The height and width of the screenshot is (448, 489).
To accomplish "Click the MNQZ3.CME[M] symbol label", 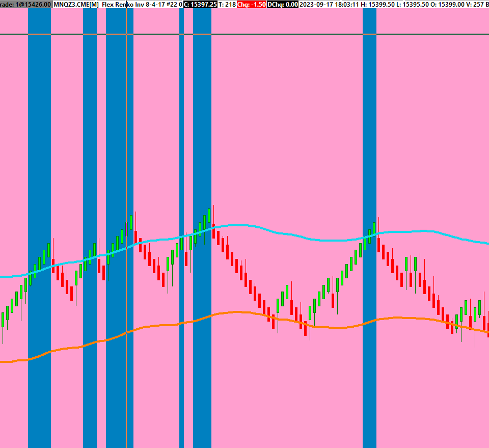I will [76, 5].
